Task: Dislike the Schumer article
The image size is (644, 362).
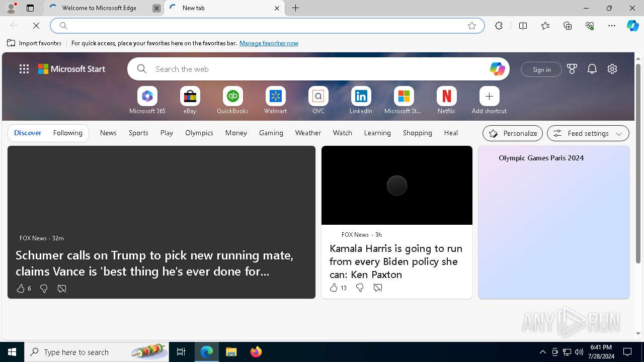Action: click(44, 289)
